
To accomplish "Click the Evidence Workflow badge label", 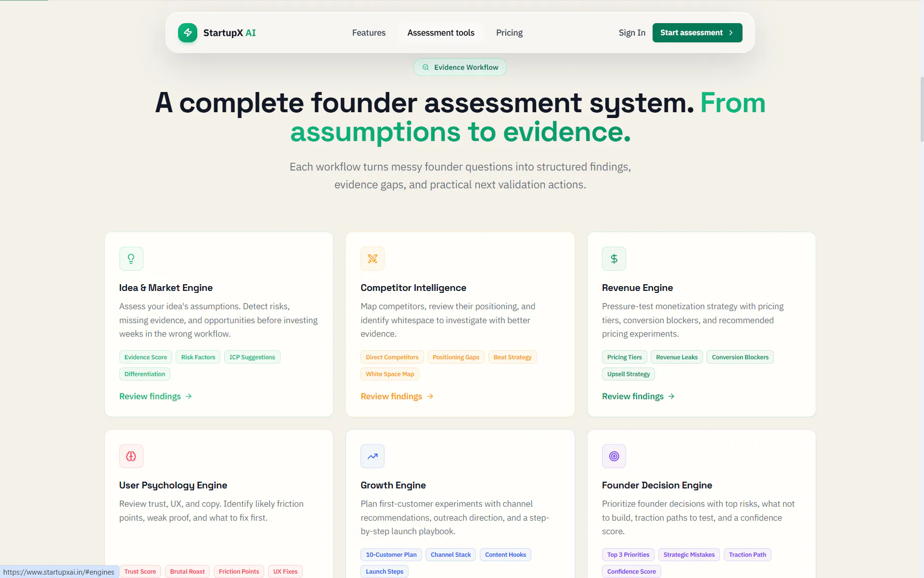I will (x=466, y=67).
